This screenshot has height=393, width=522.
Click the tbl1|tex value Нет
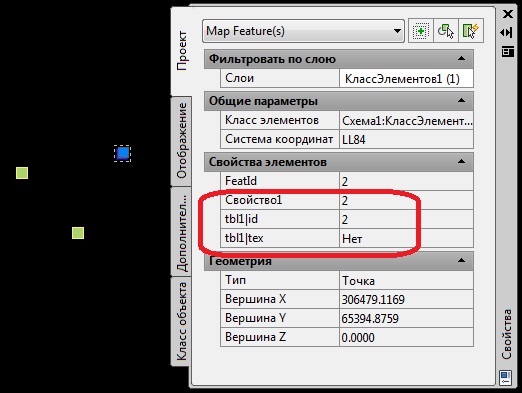(406, 238)
